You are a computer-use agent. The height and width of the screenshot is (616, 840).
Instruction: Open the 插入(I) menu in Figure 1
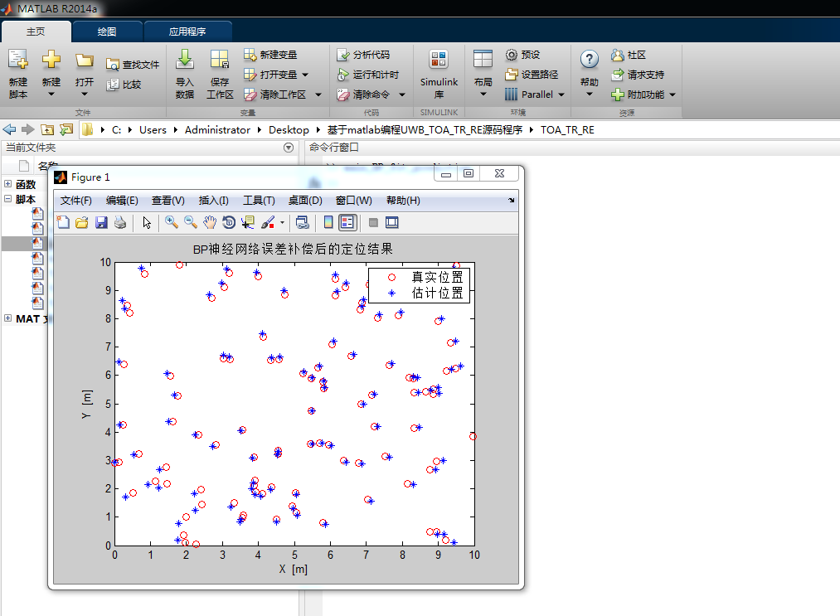[214, 201]
